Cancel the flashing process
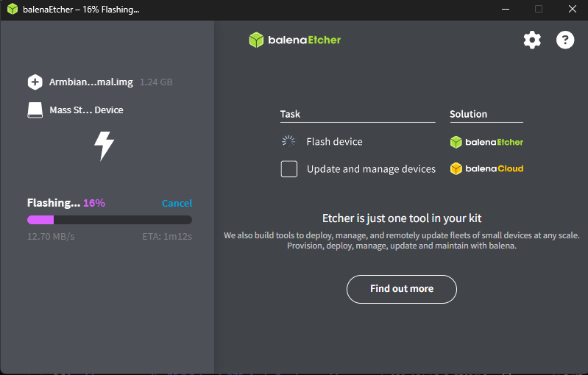The width and height of the screenshot is (588, 375). [177, 203]
